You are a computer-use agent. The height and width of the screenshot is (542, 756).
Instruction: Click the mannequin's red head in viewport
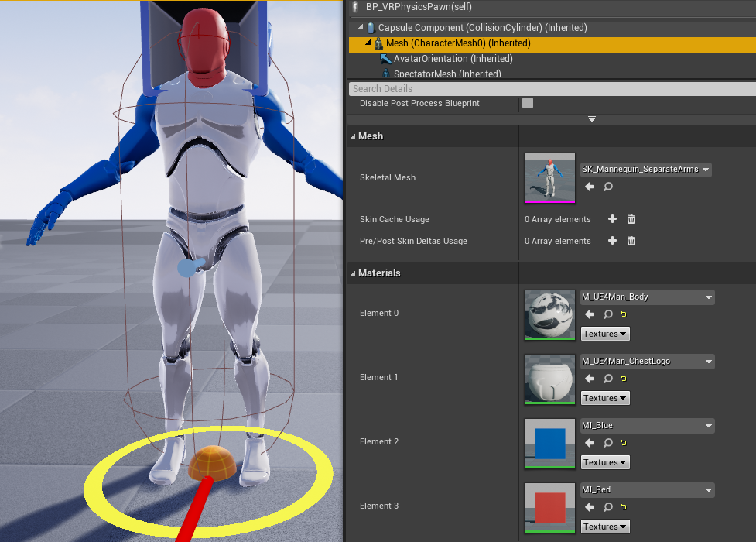tap(205, 46)
